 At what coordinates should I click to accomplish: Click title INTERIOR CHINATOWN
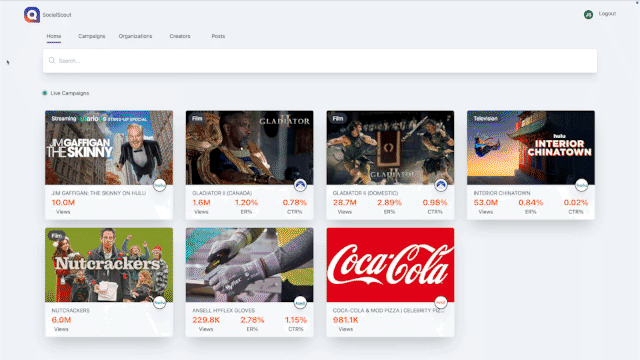point(502,193)
